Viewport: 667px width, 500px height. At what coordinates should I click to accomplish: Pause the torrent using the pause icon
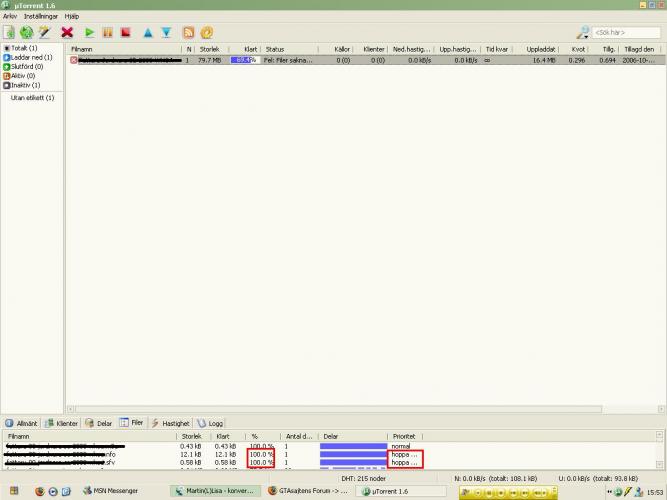click(108, 33)
